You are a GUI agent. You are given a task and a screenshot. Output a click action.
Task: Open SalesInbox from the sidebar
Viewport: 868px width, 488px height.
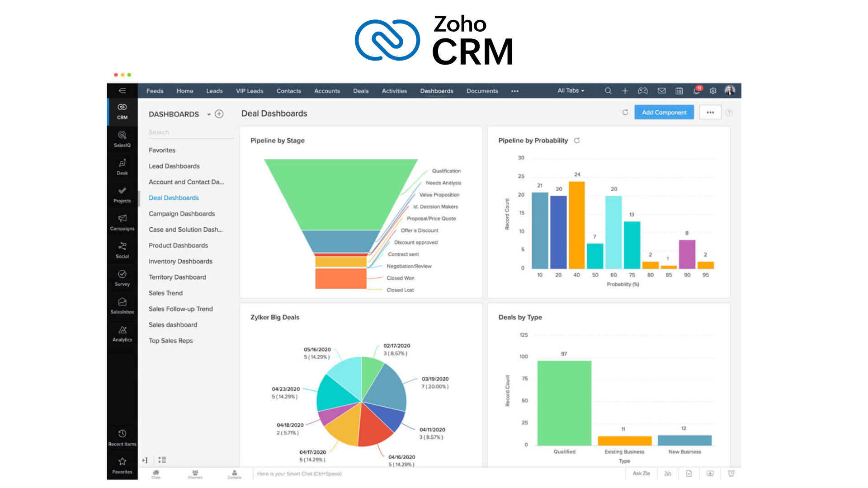pyautogui.click(x=122, y=306)
